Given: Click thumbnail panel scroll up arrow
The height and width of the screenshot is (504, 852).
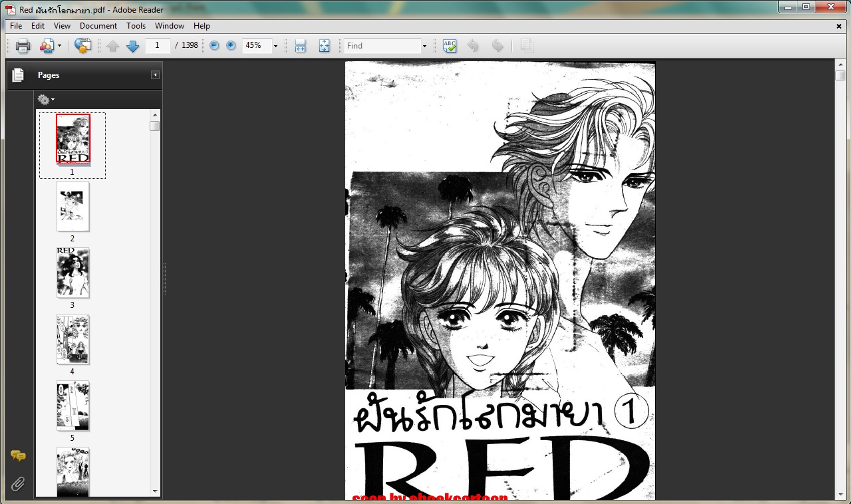Looking at the screenshot, I should tap(155, 114).
